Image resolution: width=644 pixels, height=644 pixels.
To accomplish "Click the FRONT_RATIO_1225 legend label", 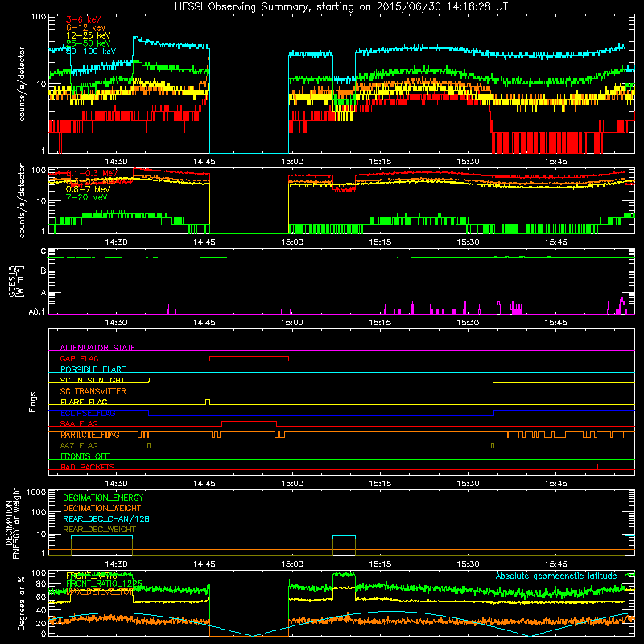I will coord(104,584).
